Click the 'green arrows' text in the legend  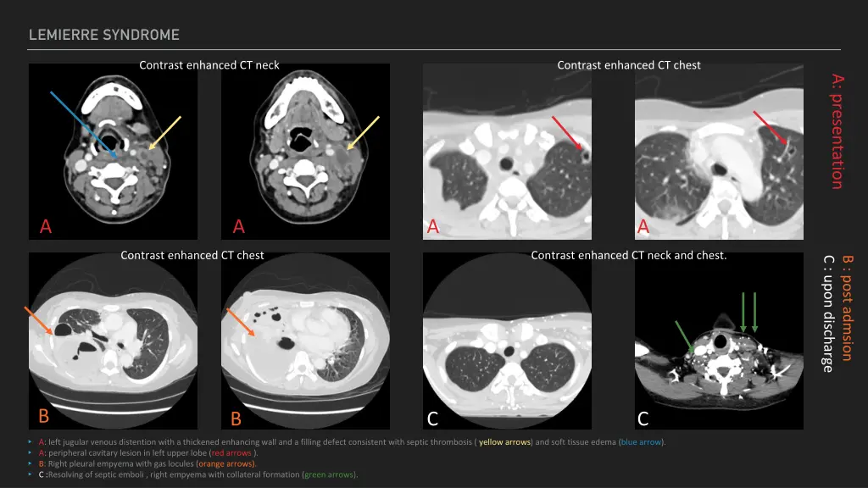click(329, 474)
